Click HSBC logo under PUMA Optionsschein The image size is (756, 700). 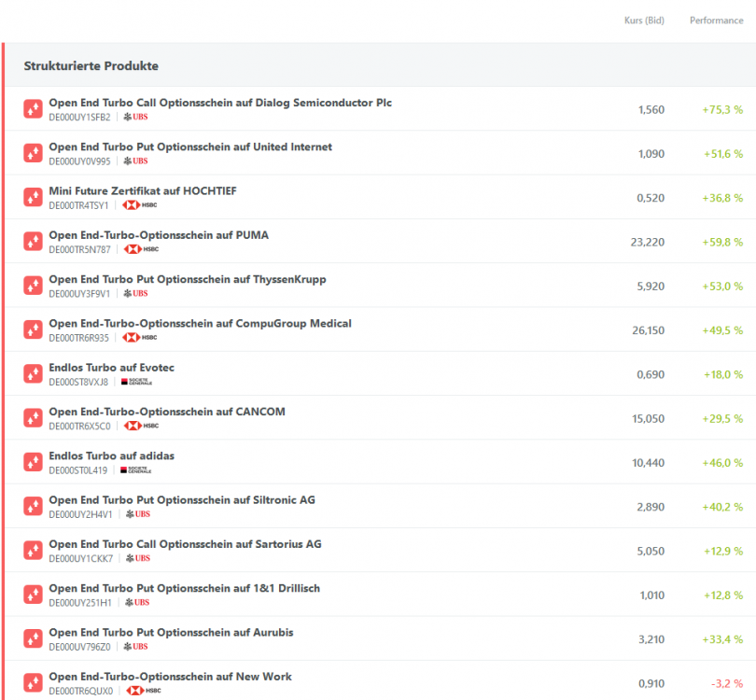point(141,249)
